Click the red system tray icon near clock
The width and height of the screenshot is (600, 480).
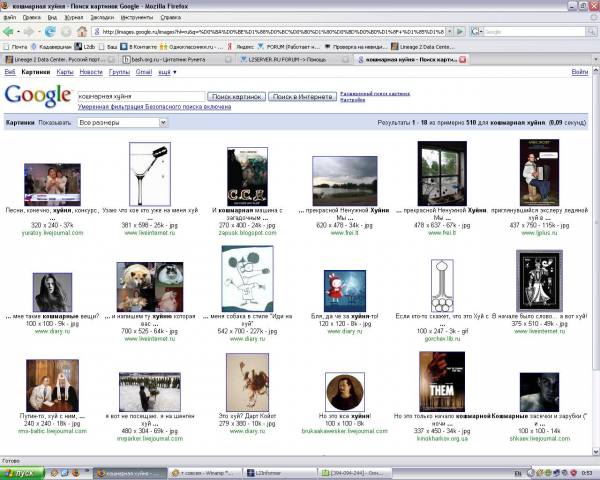[574, 473]
